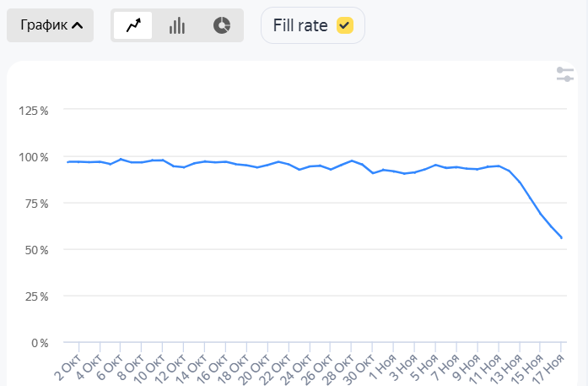This screenshot has height=386, width=588.
Task: Switch to bar chart view
Action: point(177,25)
